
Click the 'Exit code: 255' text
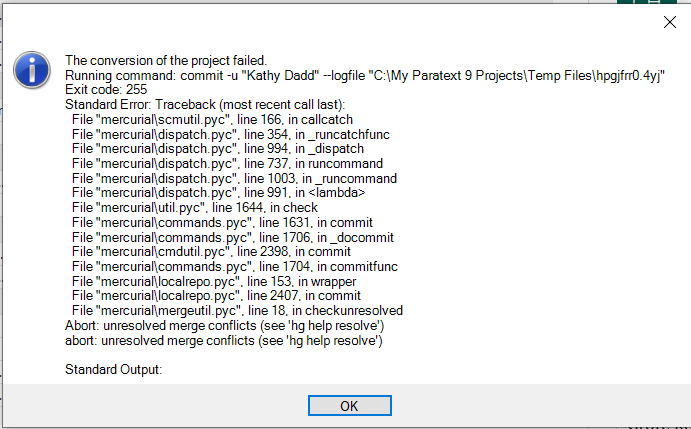pos(106,90)
